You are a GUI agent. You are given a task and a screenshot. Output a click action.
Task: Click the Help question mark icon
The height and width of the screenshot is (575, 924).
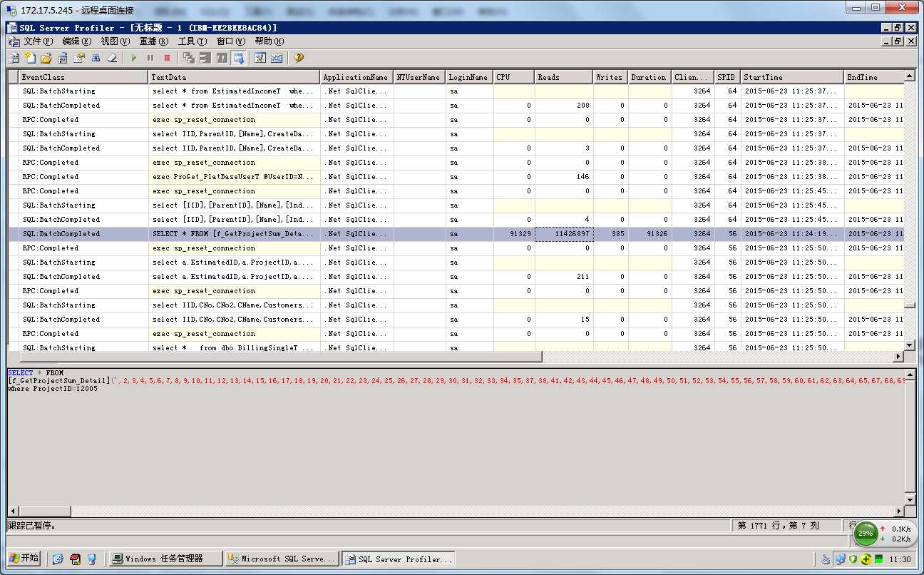pos(299,58)
